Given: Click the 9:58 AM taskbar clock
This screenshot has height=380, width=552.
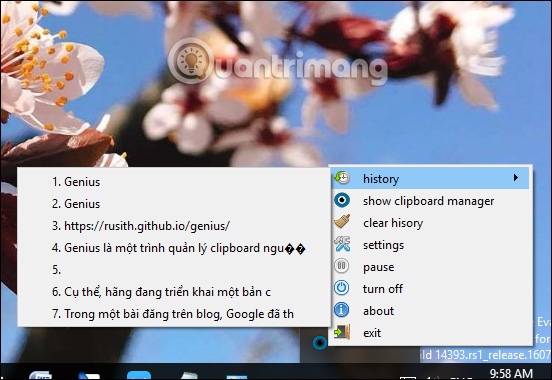Looking at the screenshot, I should pos(511,373).
